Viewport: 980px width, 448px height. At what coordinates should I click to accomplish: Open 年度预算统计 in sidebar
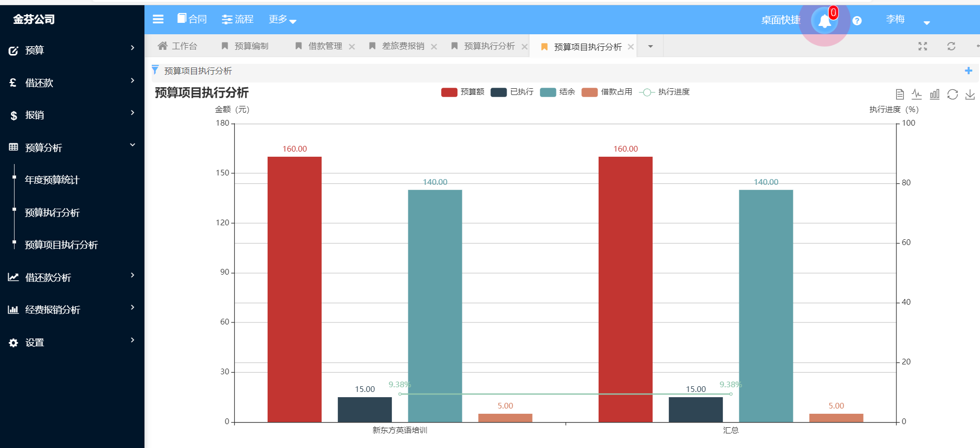[52, 180]
